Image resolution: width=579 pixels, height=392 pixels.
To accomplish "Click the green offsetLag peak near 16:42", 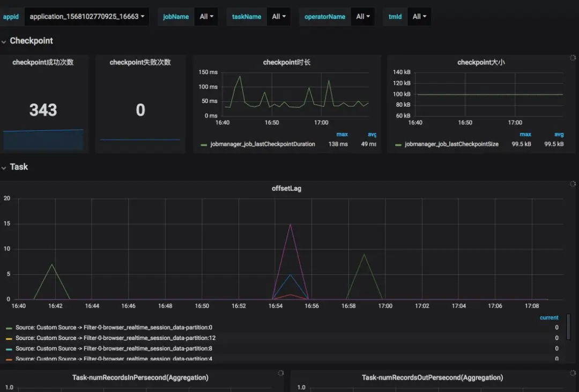I will 52,264.
